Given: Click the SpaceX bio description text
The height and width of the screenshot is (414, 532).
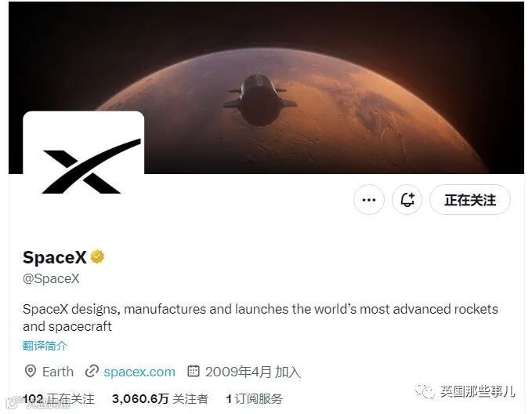Looking at the screenshot, I should click(x=260, y=318).
